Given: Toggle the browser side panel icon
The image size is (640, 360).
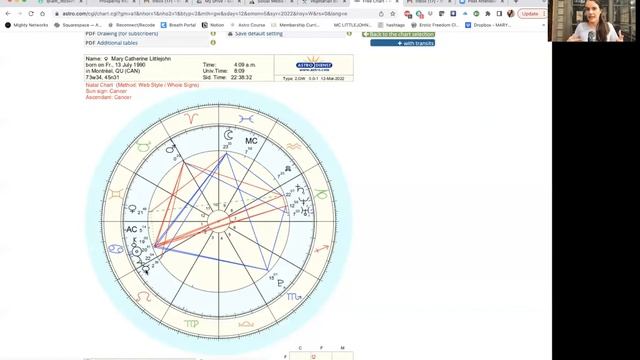Looking at the screenshot, I should pyautogui.click(x=499, y=14).
